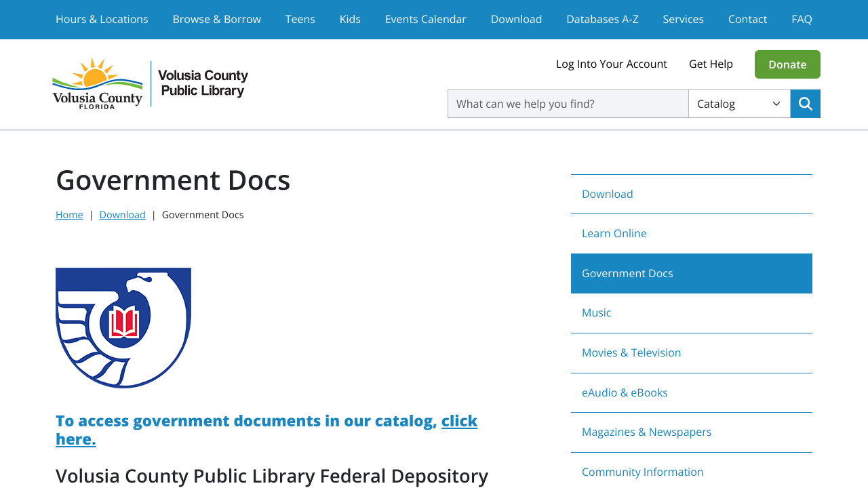
Task: Select Music in the sidebar
Action: coord(596,312)
